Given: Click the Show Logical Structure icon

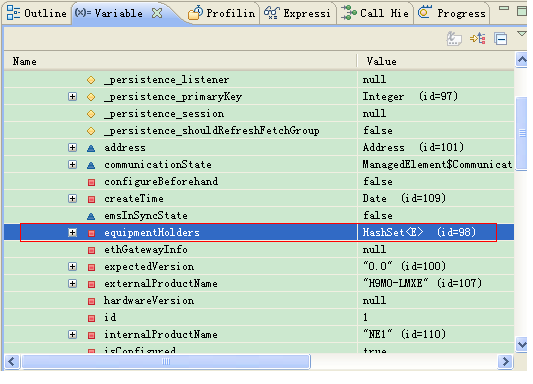Looking at the screenshot, I should [x=478, y=39].
